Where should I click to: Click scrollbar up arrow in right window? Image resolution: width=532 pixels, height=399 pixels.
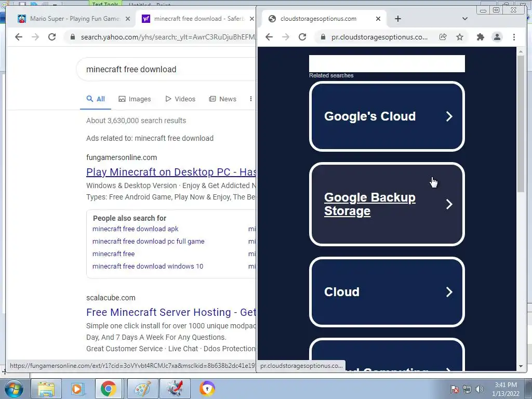coord(521,51)
